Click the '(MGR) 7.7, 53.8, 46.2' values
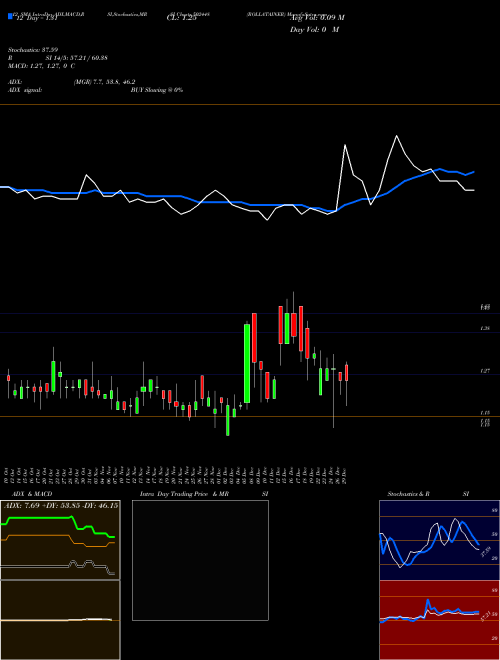 [104, 82]
